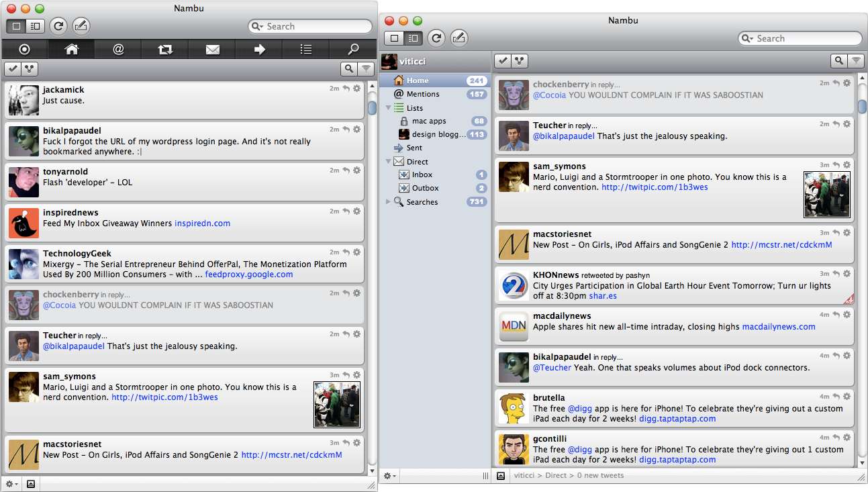Open the Direct Inbox item
The width and height of the screenshot is (868, 492).
click(435, 175)
